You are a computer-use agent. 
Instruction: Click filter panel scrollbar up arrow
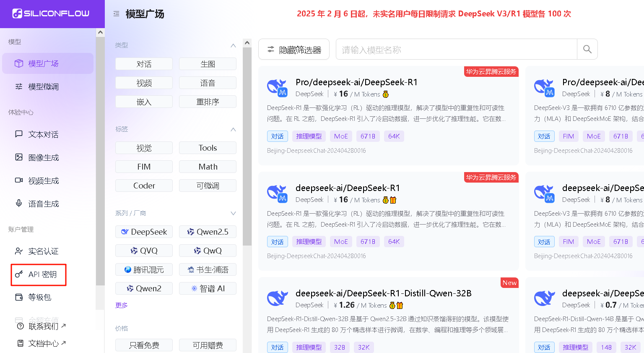(247, 43)
